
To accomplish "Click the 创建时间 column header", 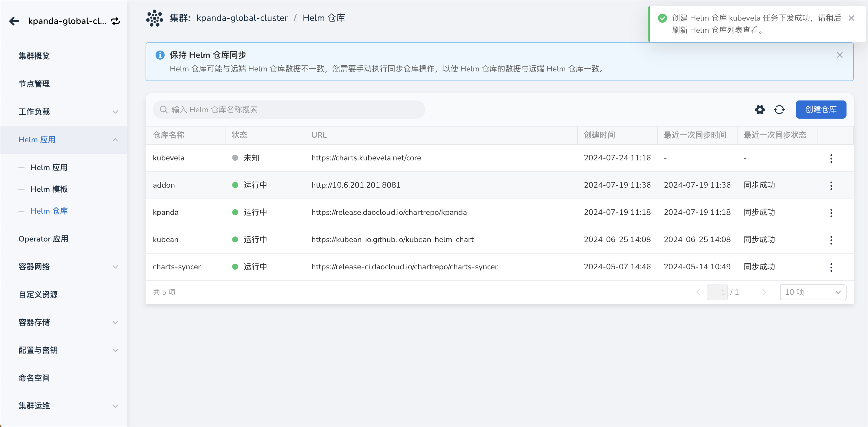I will tap(600, 135).
